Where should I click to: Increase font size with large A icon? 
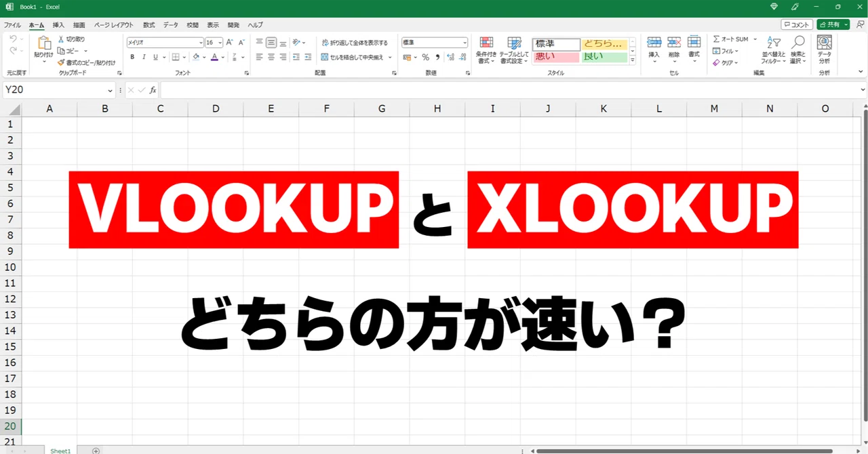pyautogui.click(x=230, y=42)
